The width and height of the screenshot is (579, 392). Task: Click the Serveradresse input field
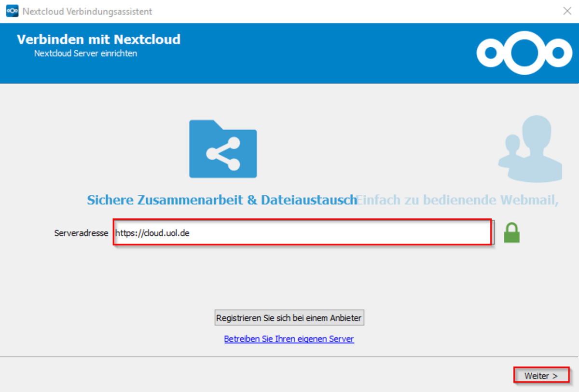click(303, 233)
